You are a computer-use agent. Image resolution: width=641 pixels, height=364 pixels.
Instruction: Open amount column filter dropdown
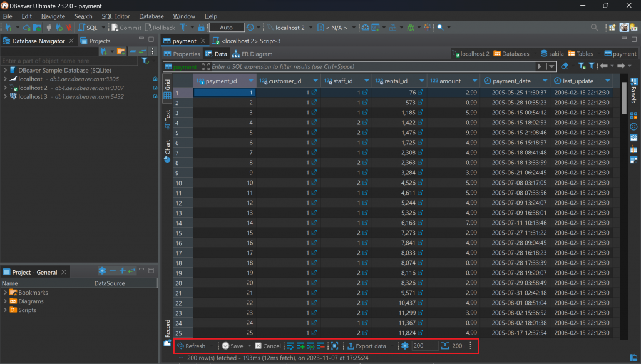pos(474,81)
